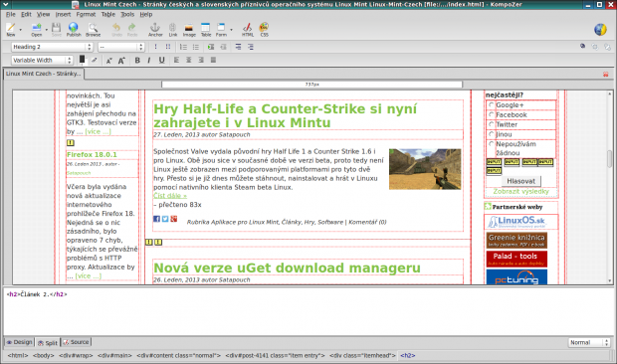The image size is (617, 364).
Task: Open the CSS editor tool
Action: pos(264,30)
